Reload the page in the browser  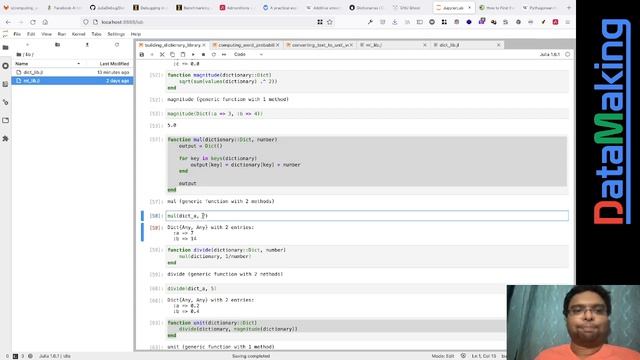(33, 22)
